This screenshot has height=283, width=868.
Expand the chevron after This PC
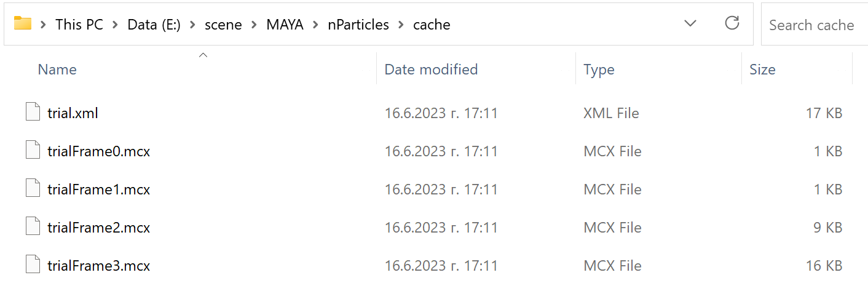(x=115, y=25)
